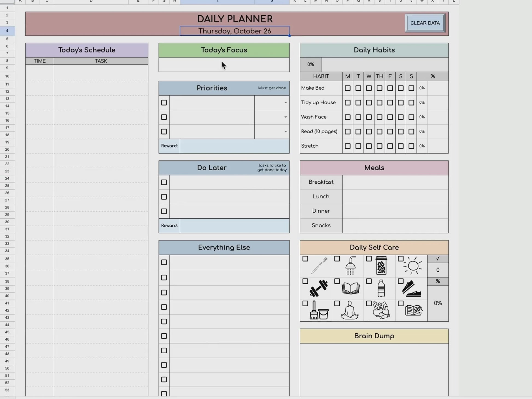532x399 pixels.
Task: Click the broom and bucket cleaning icon
Action: tap(318, 310)
